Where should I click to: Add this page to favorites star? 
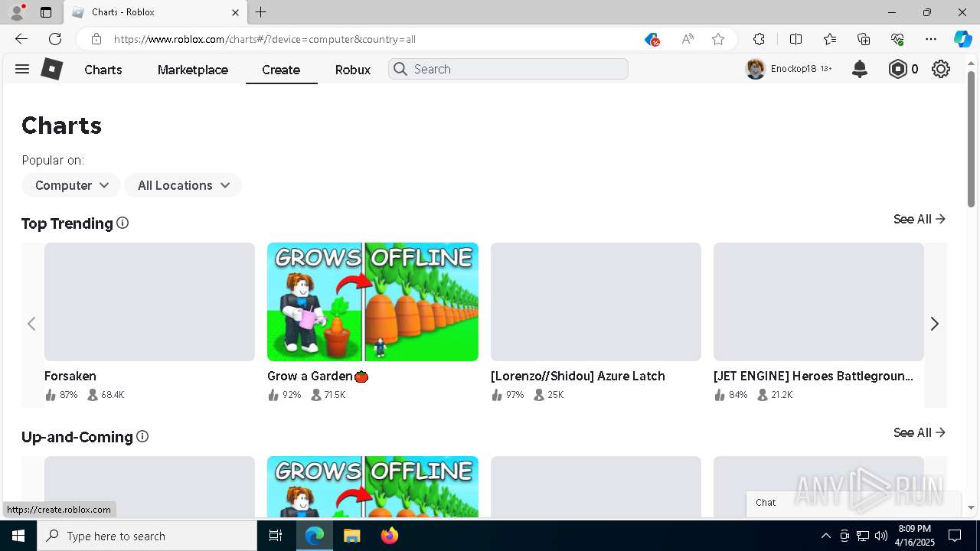click(718, 39)
